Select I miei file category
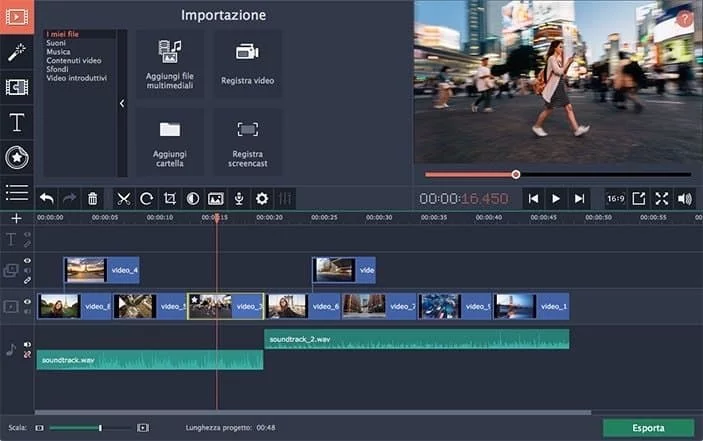Screen dimensions: 703x441 tap(62, 34)
